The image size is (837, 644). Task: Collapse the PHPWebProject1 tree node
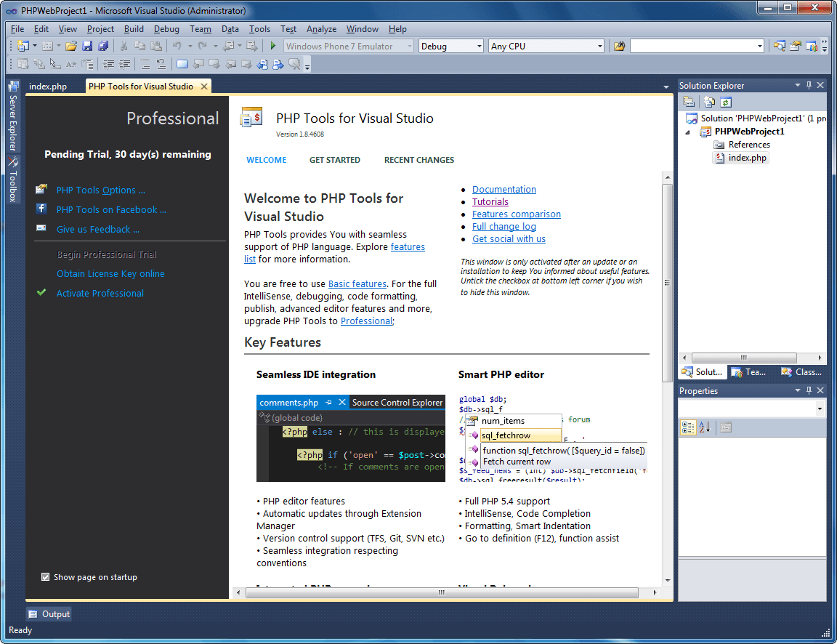687,132
